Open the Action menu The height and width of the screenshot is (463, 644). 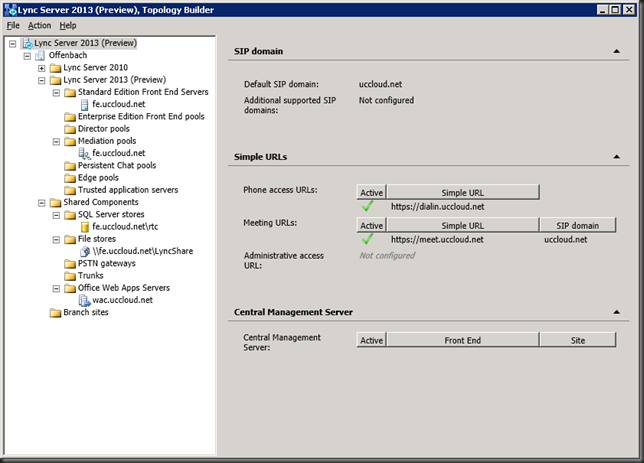click(39, 25)
